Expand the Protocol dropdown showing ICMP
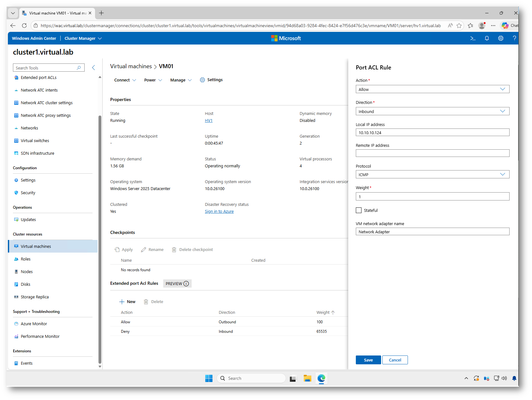Screen dimensions: 532x400 point(432,175)
